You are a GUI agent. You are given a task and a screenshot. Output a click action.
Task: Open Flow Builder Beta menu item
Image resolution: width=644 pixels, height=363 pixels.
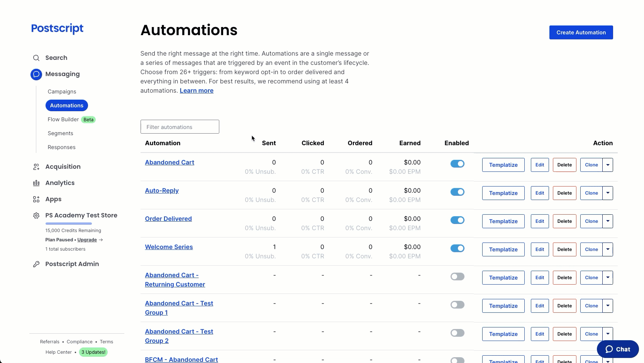[x=71, y=119]
